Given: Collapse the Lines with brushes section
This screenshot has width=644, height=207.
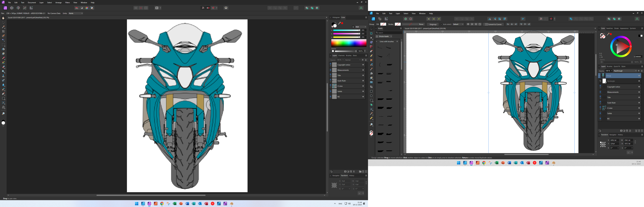Looking at the screenshot, I should (377, 42).
